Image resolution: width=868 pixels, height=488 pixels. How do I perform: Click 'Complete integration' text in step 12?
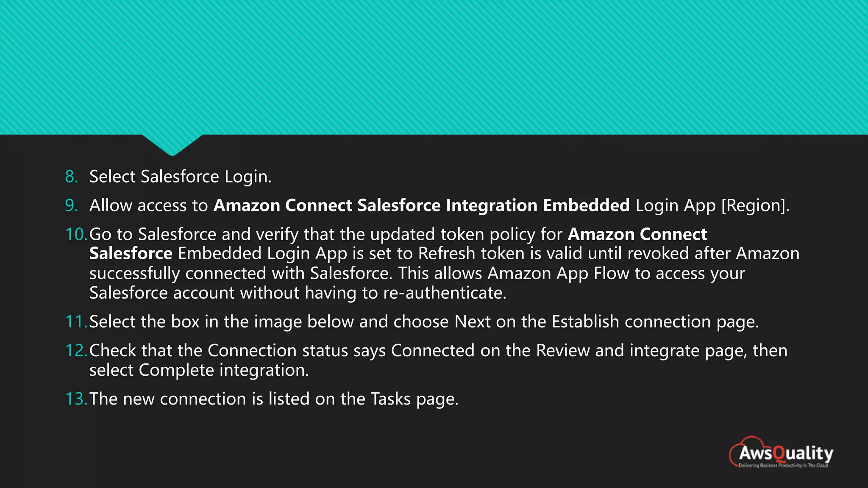click(x=223, y=371)
